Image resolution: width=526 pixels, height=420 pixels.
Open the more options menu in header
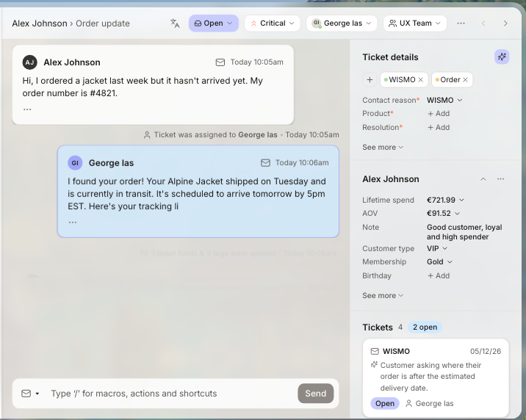(x=461, y=23)
